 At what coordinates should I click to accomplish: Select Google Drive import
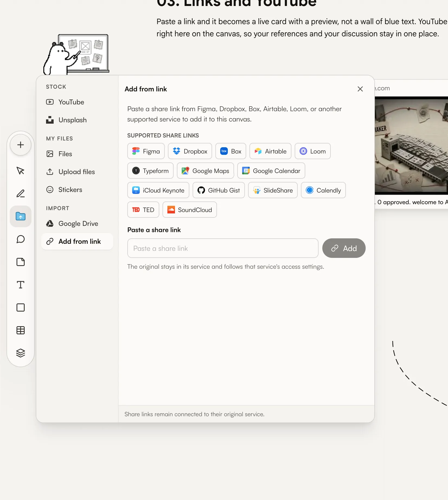coord(77,223)
